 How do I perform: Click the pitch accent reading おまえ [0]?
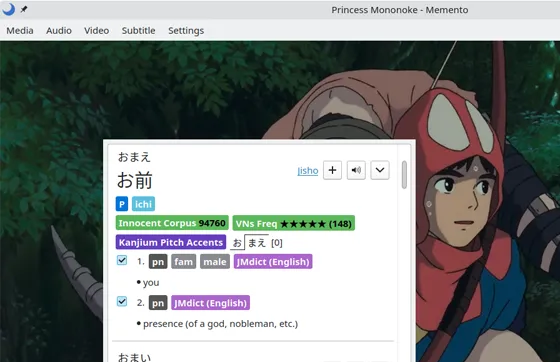(x=257, y=243)
